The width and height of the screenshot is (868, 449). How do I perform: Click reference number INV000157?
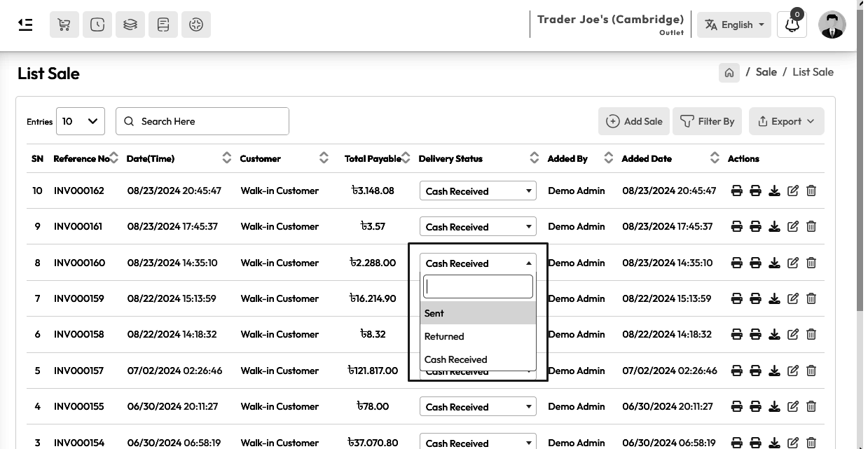pyautogui.click(x=78, y=371)
